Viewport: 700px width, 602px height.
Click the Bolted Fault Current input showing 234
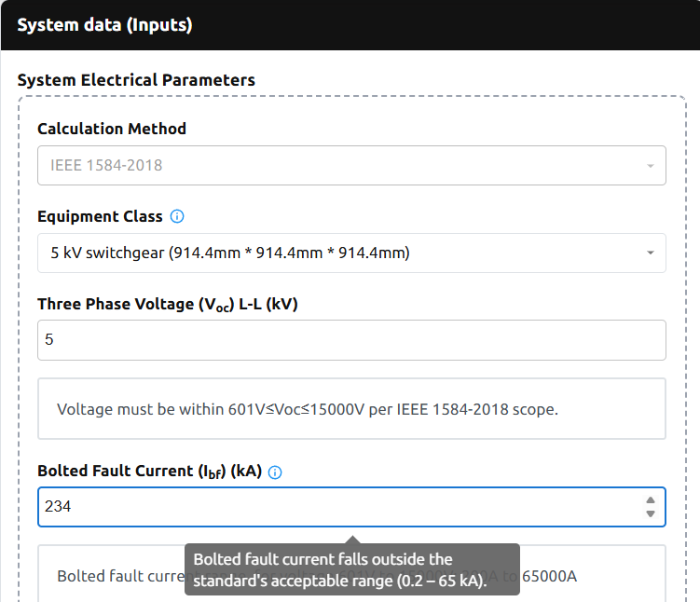pos(336,507)
